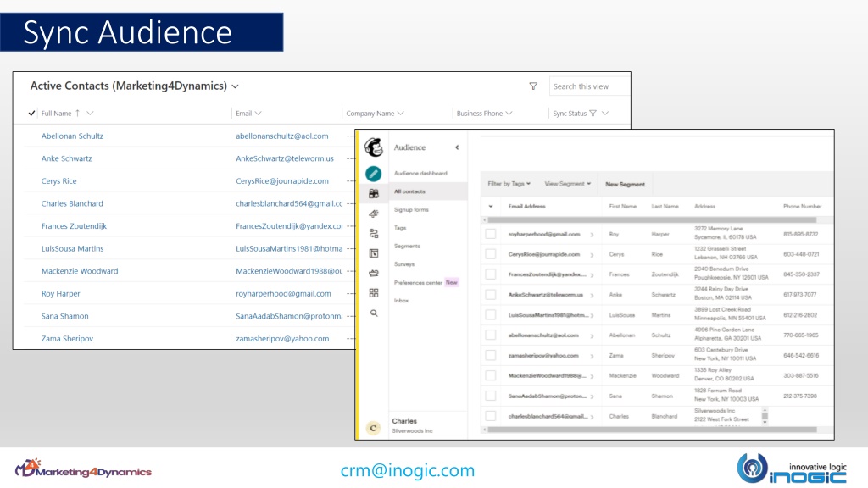Check the box for MackenzieWoodward1988 row
This screenshot has width=868, height=488.
(x=491, y=375)
